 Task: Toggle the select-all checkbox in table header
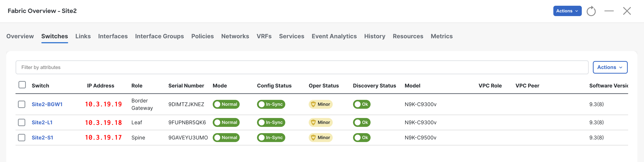pos(22,85)
